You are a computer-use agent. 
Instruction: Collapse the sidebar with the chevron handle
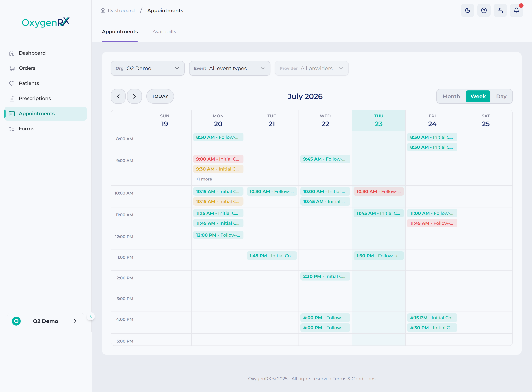click(91, 316)
